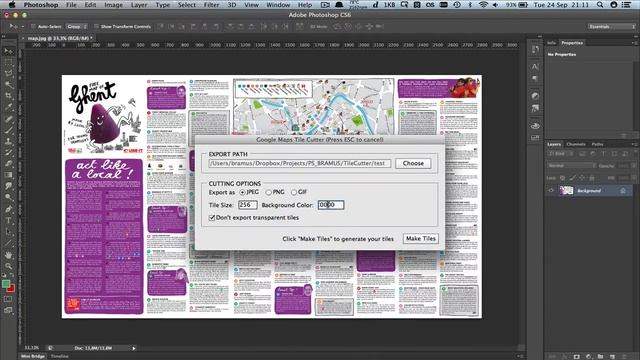
Task: Hide the Background layer via eye icon
Action: coord(551,191)
